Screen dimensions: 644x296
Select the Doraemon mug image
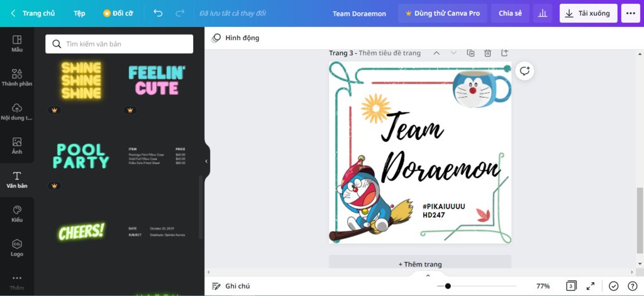pos(482,88)
